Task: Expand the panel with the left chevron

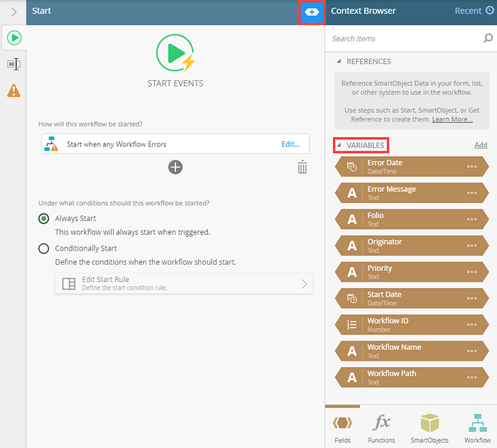Action: coord(13,12)
